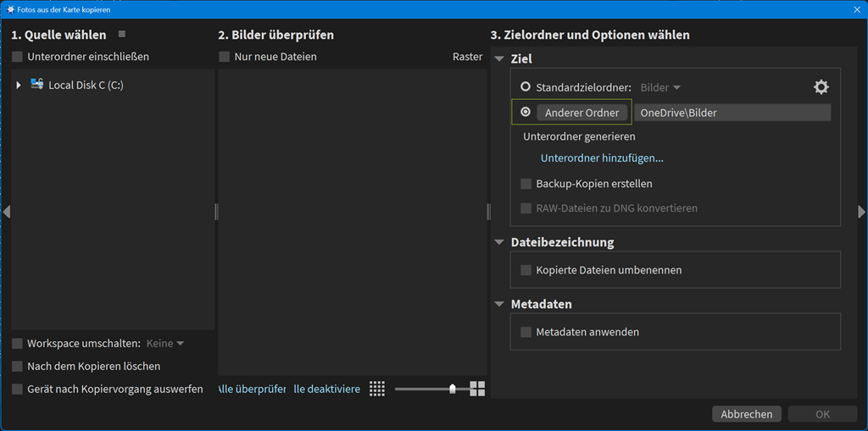Click the OneDrive\Bilder folder path field

(x=732, y=113)
